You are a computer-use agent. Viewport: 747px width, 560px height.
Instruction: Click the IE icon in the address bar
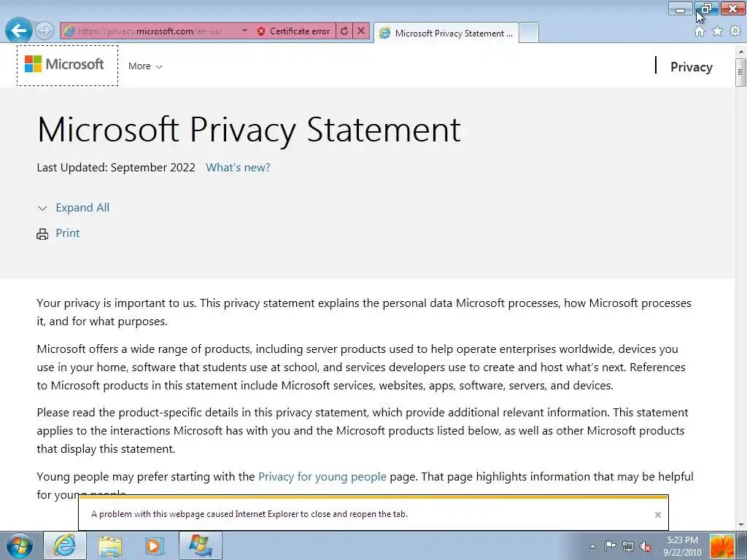69,31
